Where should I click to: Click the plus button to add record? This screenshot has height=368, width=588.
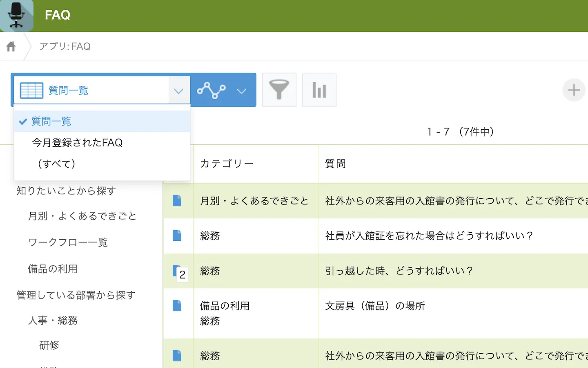click(x=574, y=90)
